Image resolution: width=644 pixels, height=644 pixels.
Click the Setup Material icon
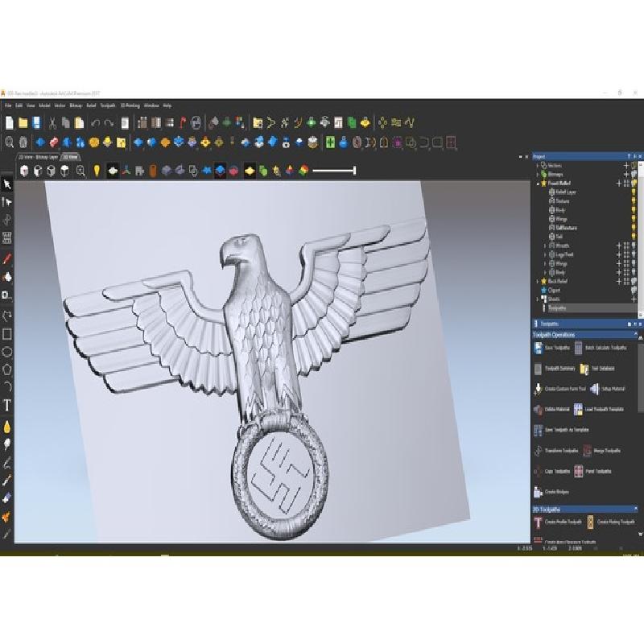(595, 389)
